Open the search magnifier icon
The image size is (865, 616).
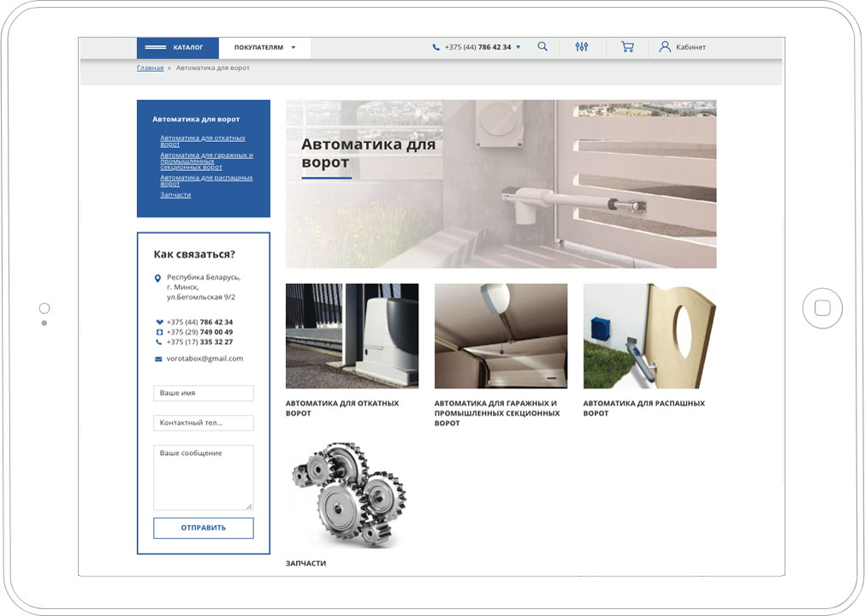pyautogui.click(x=542, y=47)
